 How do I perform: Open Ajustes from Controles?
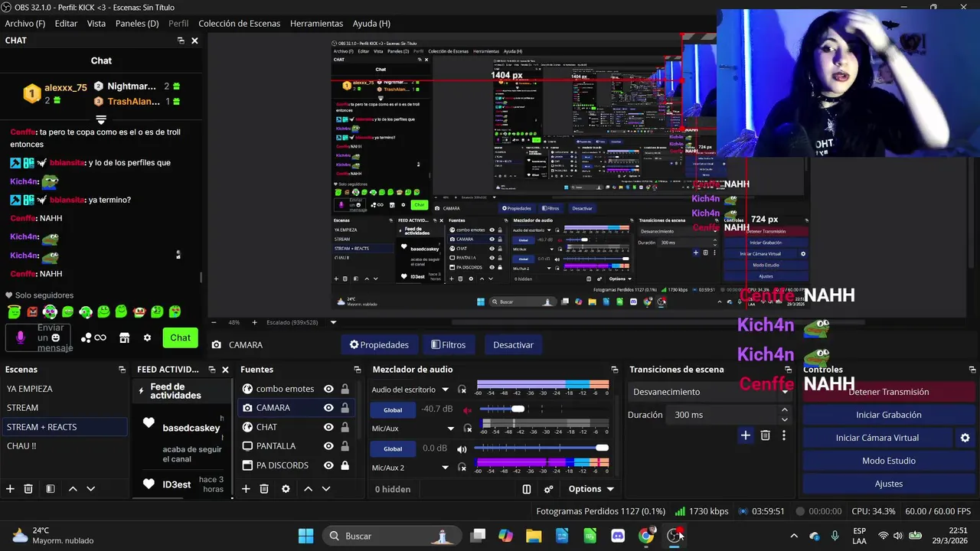click(x=889, y=484)
